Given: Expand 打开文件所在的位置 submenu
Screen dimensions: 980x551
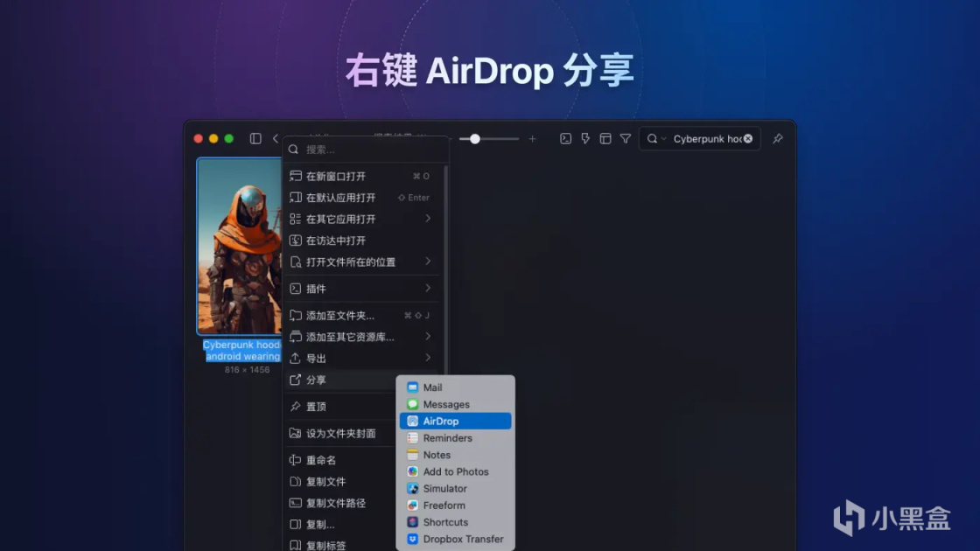Looking at the screenshot, I should tap(362, 262).
